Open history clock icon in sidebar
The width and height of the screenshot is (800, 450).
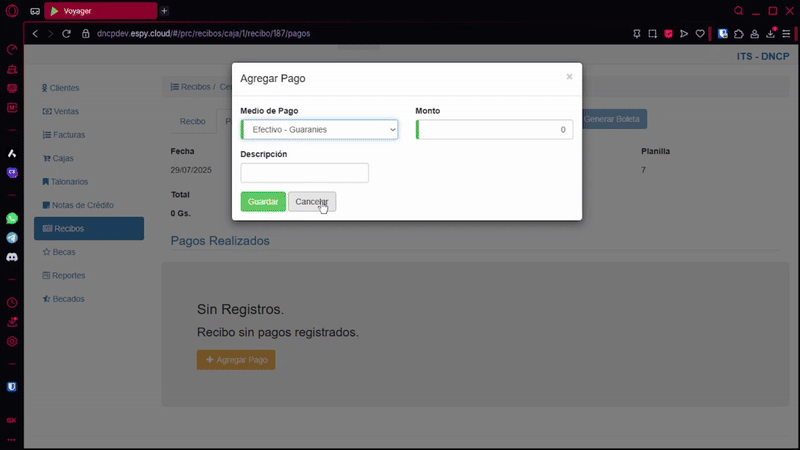(x=12, y=302)
